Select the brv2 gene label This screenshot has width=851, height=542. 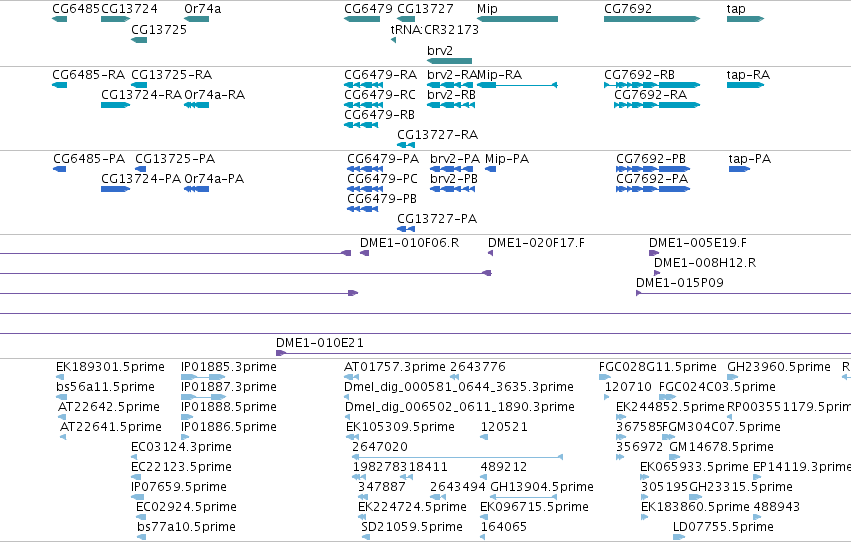pos(440,51)
